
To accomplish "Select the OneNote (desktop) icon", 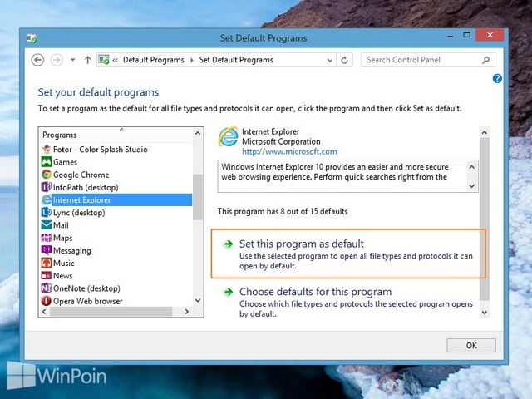I will tap(47, 288).
